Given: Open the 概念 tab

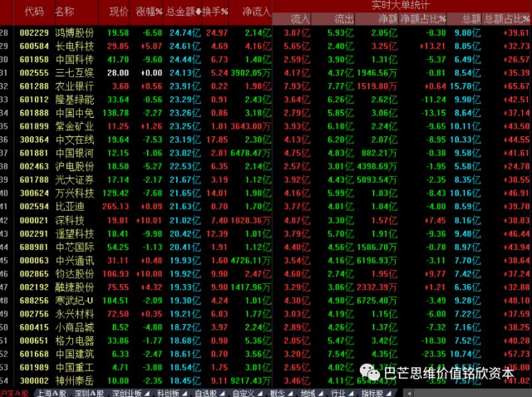Looking at the screenshot, I should pyautogui.click(x=281, y=394).
